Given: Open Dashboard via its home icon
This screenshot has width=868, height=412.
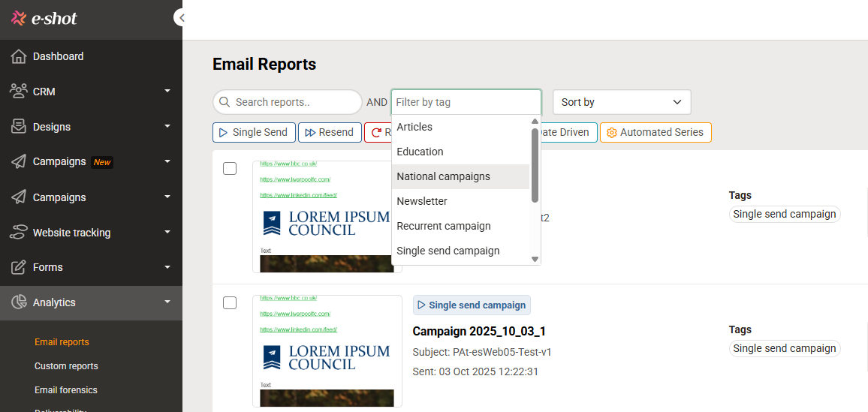Looking at the screenshot, I should [x=19, y=56].
